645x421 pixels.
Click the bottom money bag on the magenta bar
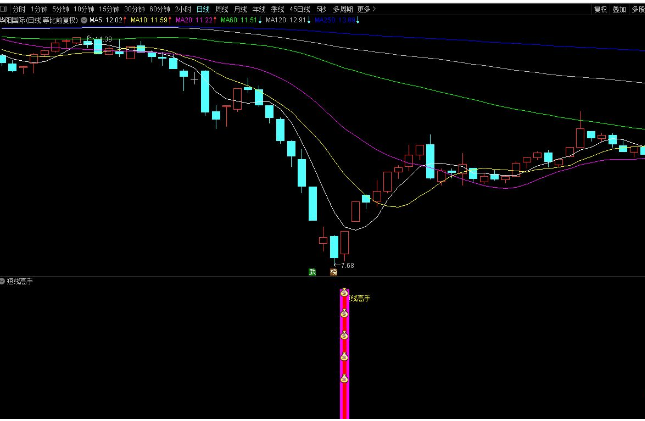[x=344, y=379]
